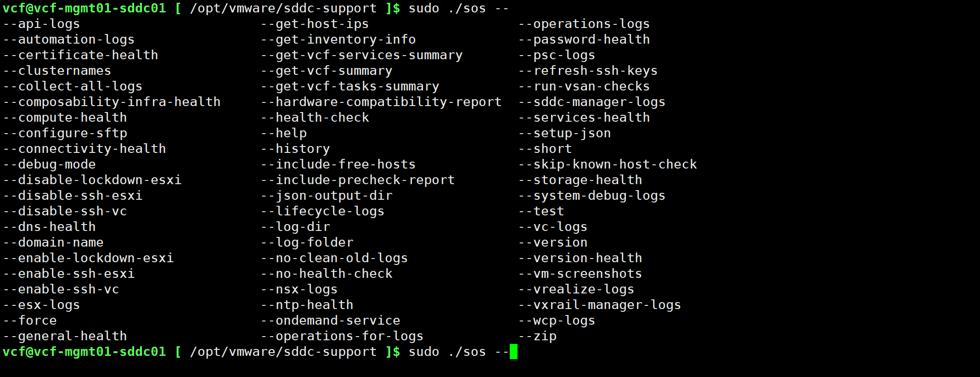This screenshot has width=980, height=377.
Task: Click the --general-health option
Action: [65, 336]
